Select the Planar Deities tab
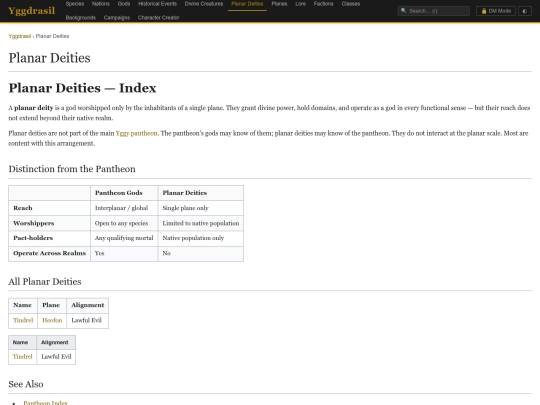This screenshot has height=405, width=540. point(247,4)
